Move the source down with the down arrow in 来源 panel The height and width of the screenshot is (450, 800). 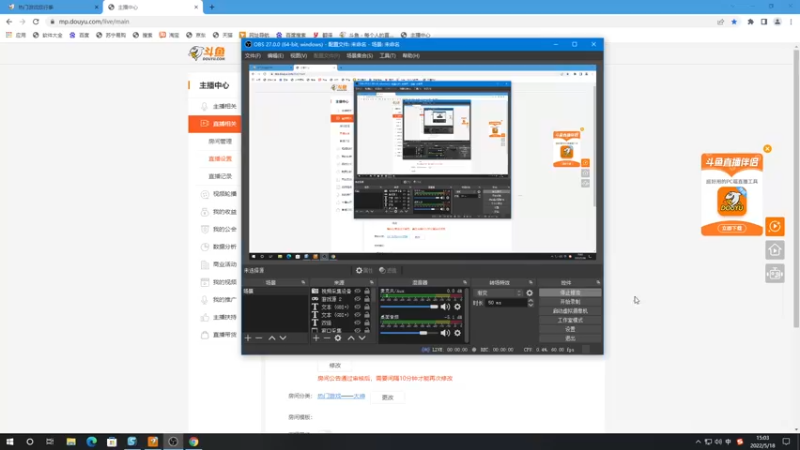click(x=362, y=338)
